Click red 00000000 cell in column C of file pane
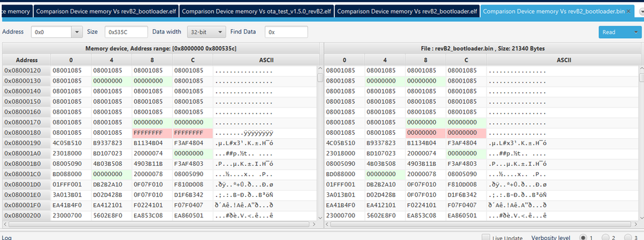Viewport: 644px width, 240px height. pos(466,132)
